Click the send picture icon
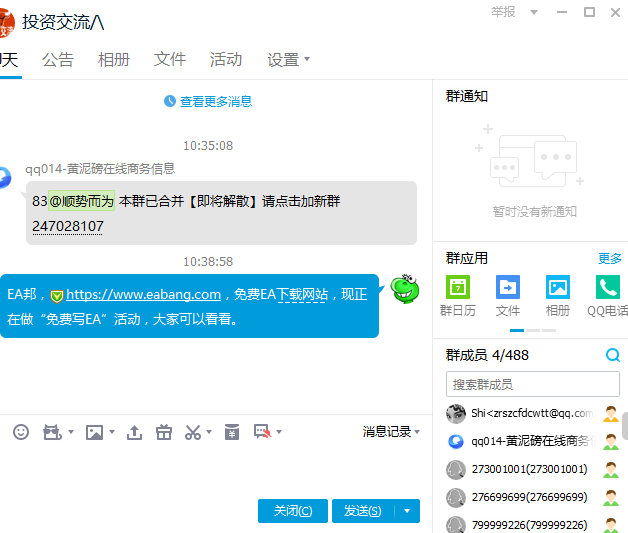The height and width of the screenshot is (533, 628). coord(95,432)
